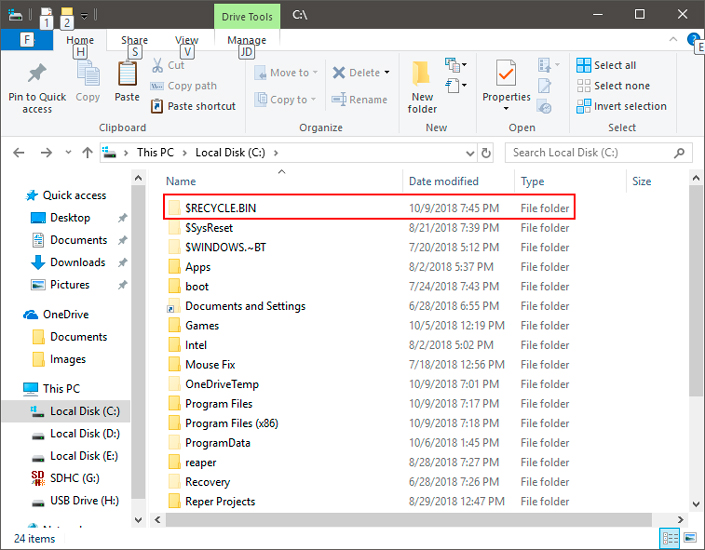Switch to the Manage tab
Viewport: 705px width, 550px height.
(x=246, y=40)
